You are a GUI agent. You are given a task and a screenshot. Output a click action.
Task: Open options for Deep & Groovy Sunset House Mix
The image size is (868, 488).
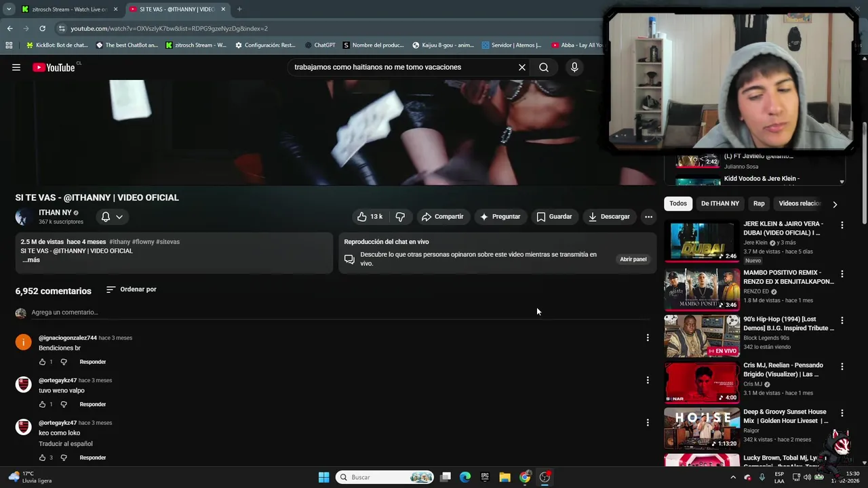[842, 413]
